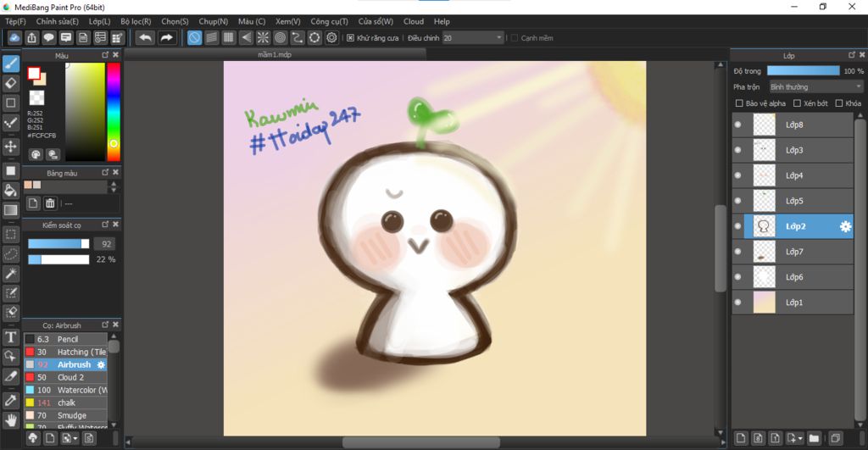Add a new layer in Layer panel
868x450 pixels.
[741, 438]
